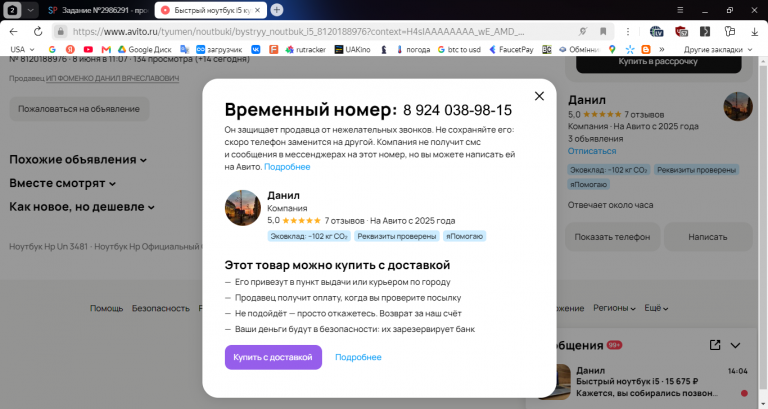This screenshot has width=768, height=409.
Task: Open the Подробнее link beside the delivery button
Action: 358,357
